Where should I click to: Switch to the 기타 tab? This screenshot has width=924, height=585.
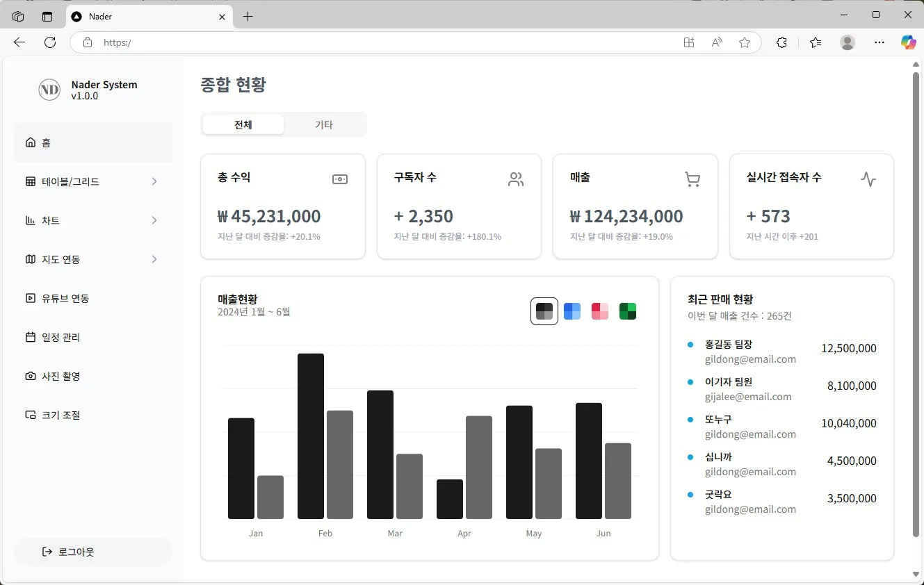[324, 124]
